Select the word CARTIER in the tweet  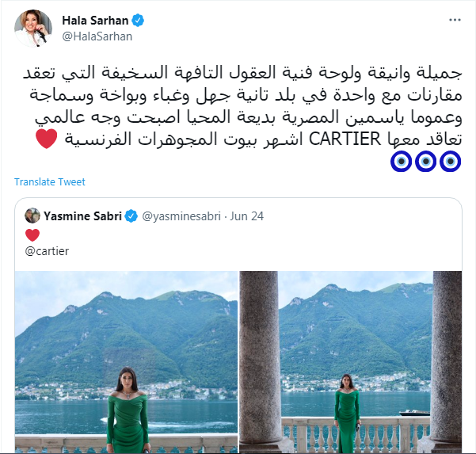pyautogui.click(x=345, y=139)
